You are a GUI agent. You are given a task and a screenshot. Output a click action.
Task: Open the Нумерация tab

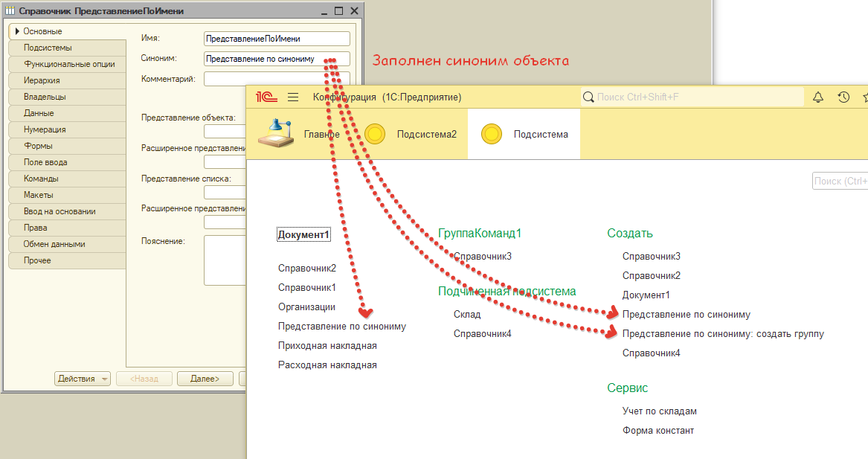coord(68,129)
